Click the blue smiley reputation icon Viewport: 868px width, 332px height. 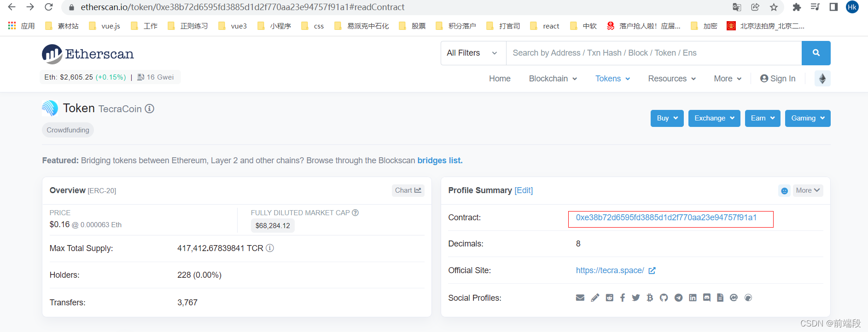[785, 190]
